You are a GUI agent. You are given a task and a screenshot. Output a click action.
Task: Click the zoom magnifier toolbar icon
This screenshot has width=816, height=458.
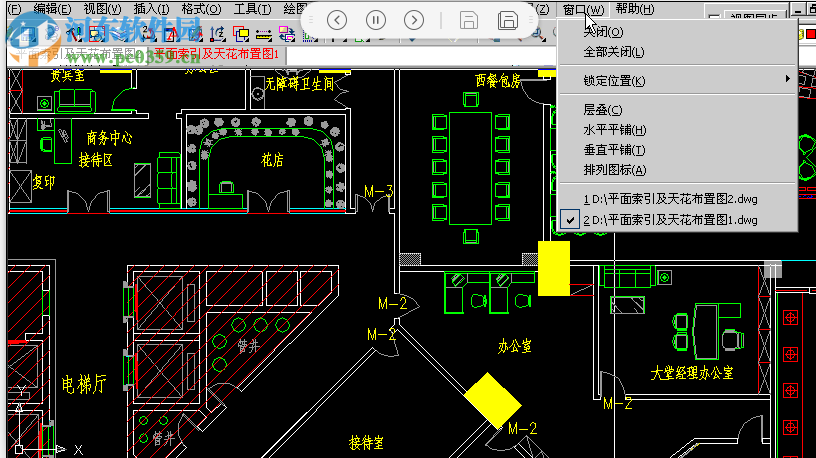(537, 34)
